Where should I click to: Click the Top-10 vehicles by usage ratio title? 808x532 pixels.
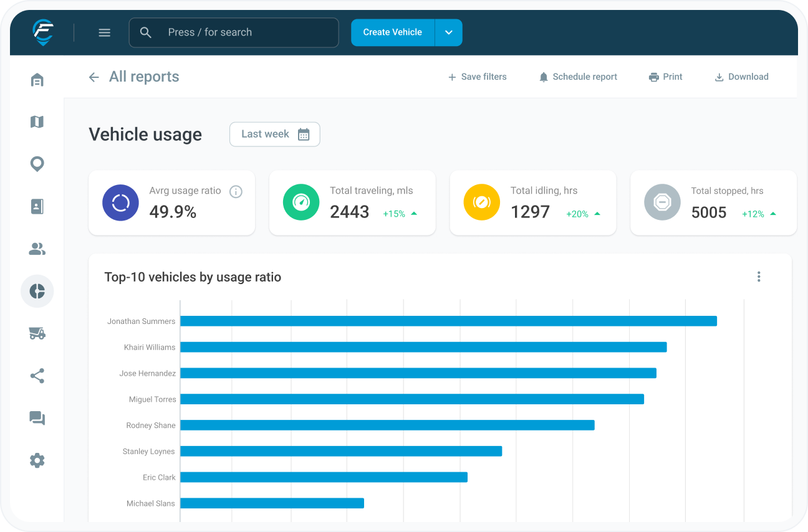[x=193, y=277]
